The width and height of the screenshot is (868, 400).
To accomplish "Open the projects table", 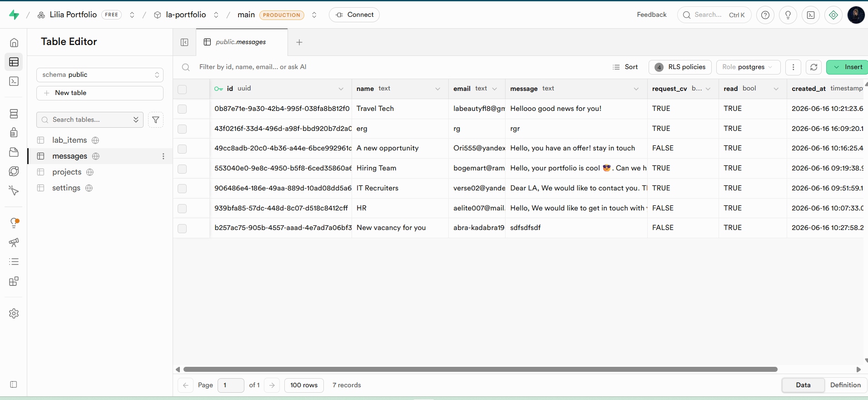I will pyautogui.click(x=67, y=172).
